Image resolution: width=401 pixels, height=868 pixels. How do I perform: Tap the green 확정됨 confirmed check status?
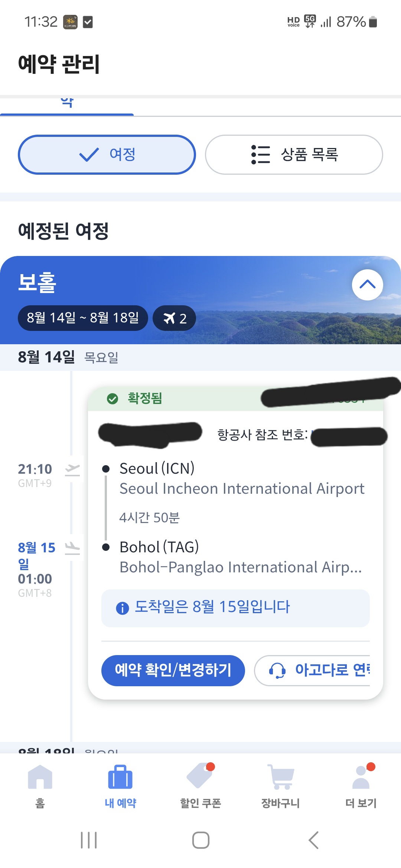[134, 398]
